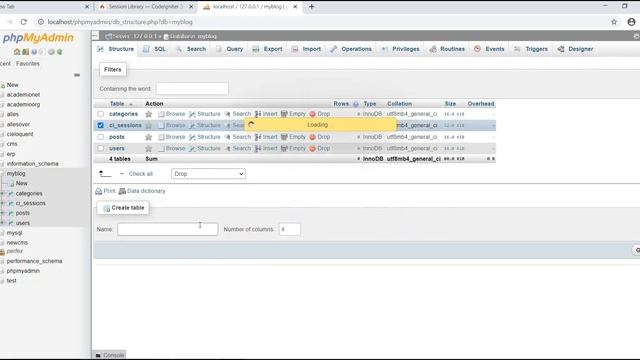Image resolution: width=640 pixels, height=360 pixels.
Task: Check the users table checkbox
Action: [100, 149]
